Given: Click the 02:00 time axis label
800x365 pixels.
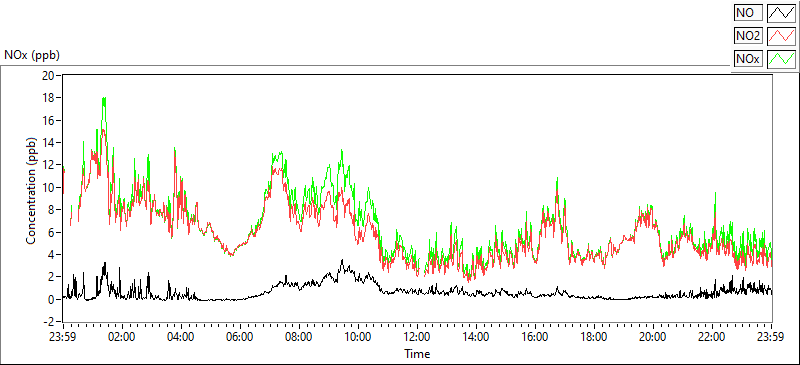Looking at the screenshot, I should (x=122, y=337).
